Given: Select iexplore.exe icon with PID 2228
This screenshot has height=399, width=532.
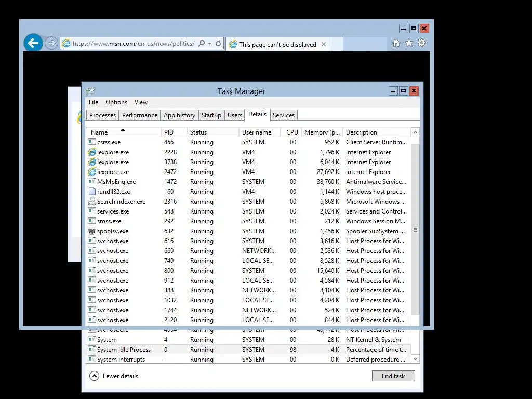Looking at the screenshot, I should (x=91, y=152).
